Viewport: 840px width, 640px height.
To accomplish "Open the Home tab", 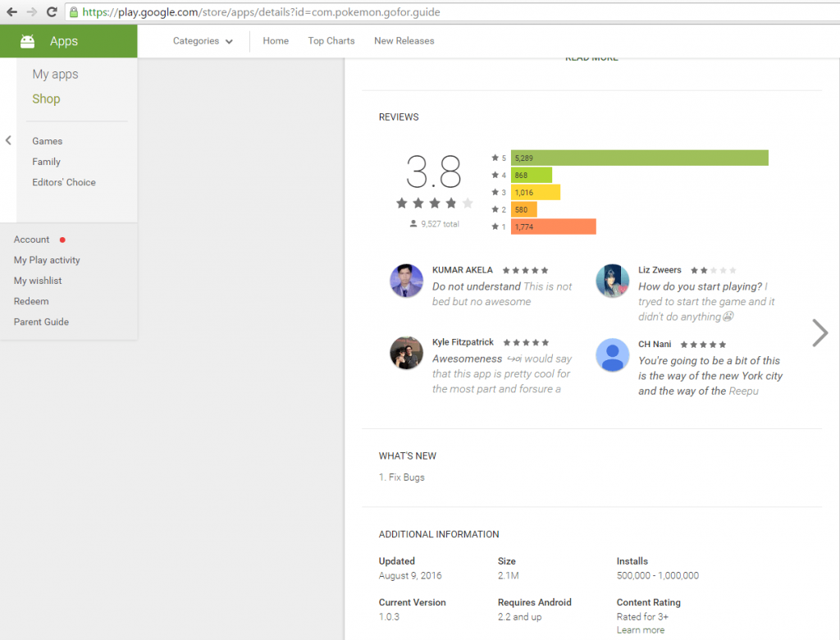I will 276,41.
